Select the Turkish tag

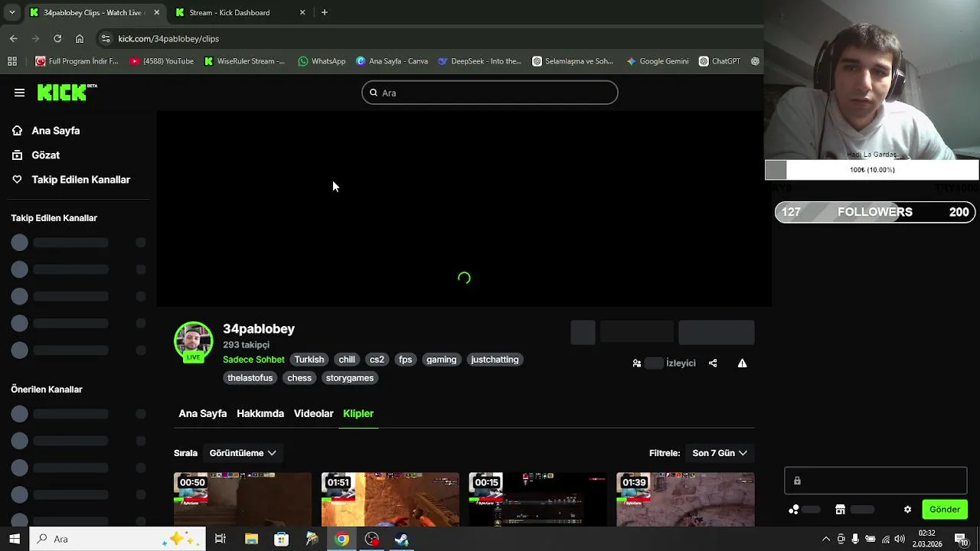(x=309, y=360)
